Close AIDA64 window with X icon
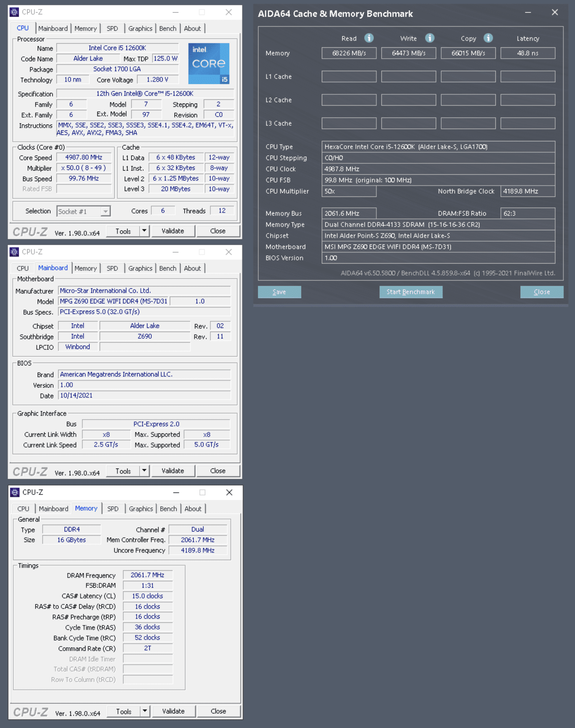Image resolution: width=575 pixels, height=728 pixels. (555, 13)
